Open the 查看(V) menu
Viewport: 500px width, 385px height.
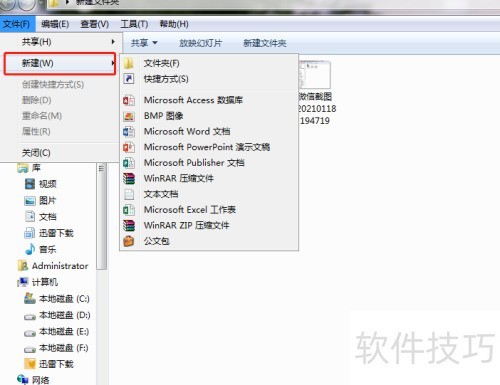point(95,24)
